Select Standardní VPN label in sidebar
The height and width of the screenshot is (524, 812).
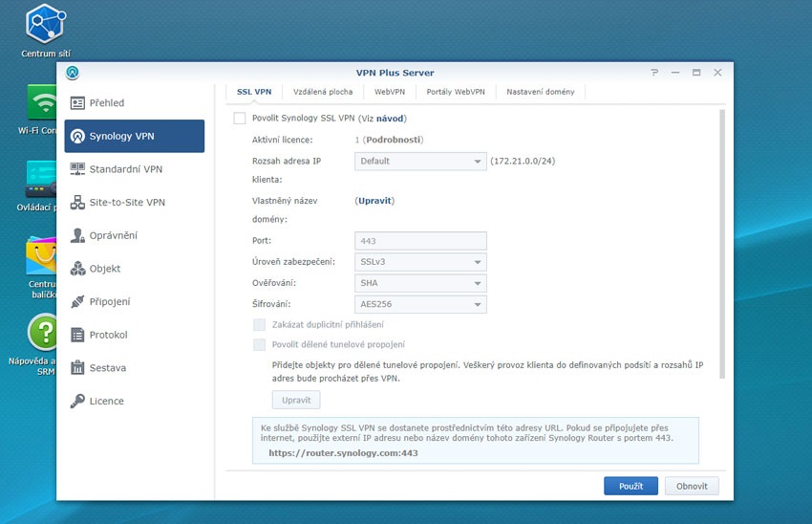coord(126,169)
